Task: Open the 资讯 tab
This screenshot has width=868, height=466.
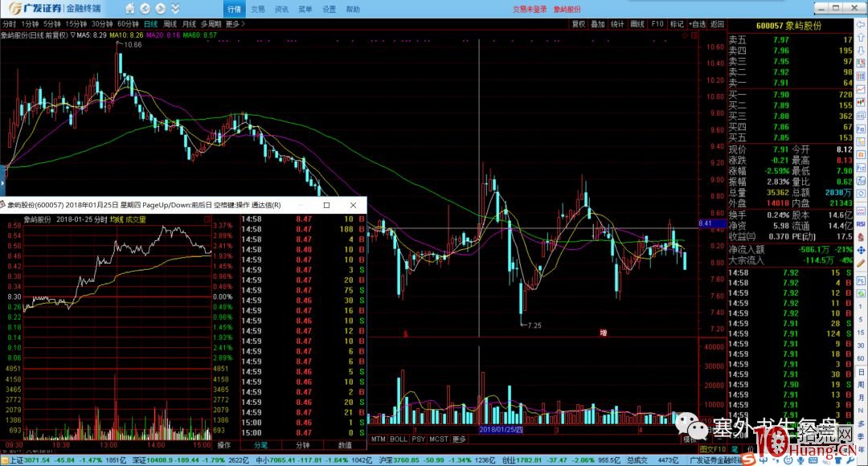Action: click(282, 10)
